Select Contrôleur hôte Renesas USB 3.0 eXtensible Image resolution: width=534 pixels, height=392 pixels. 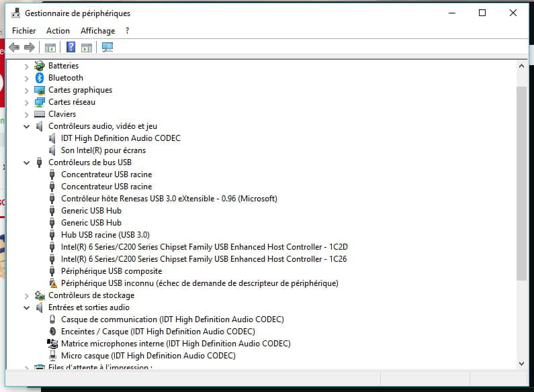[x=169, y=199]
